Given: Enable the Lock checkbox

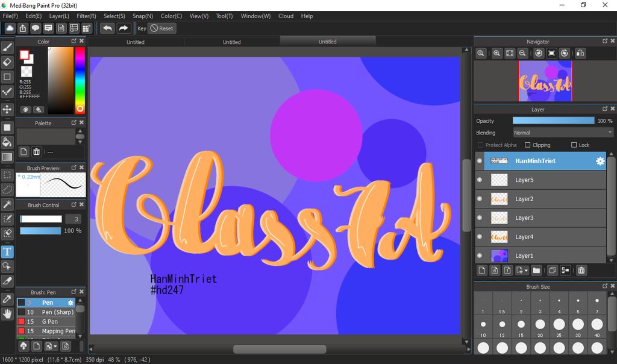Looking at the screenshot, I should [574, 145].
